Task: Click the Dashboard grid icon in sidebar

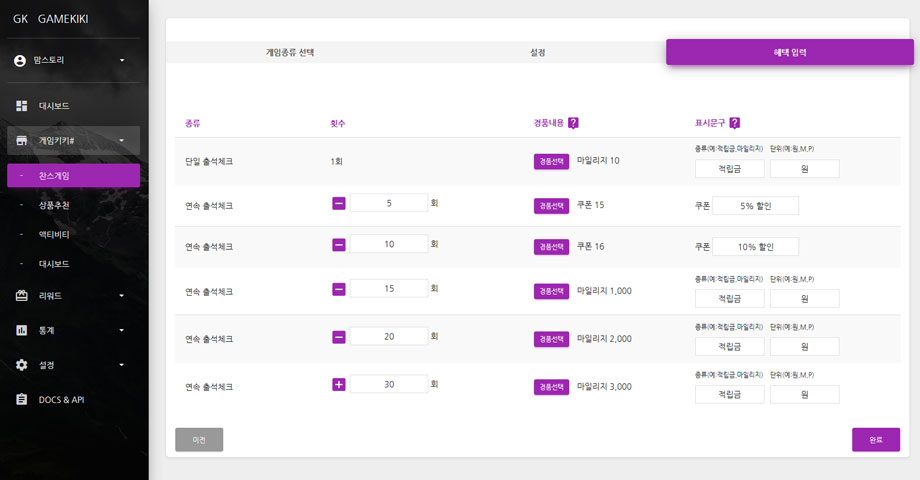Action: [x=21, y=105]
